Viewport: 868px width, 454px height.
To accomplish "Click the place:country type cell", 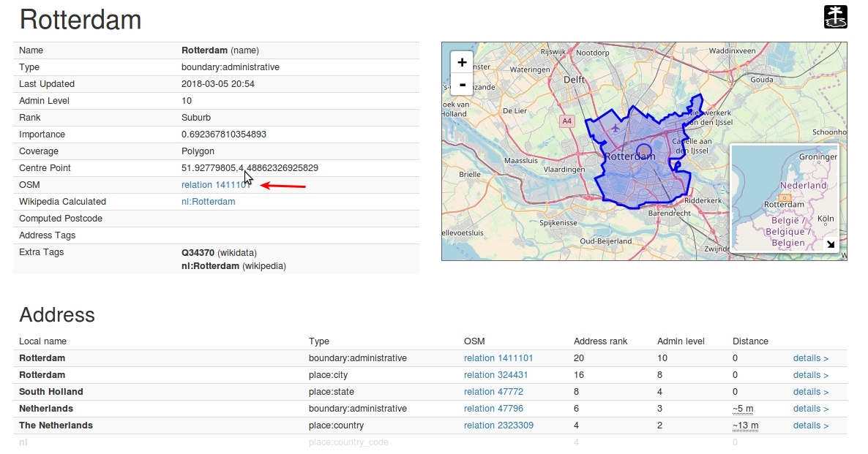I will point(336,425).
